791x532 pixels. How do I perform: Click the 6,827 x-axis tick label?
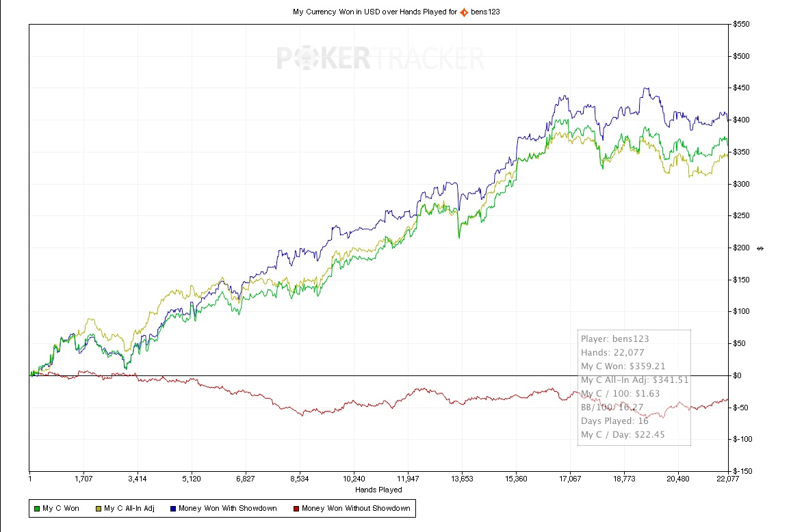pos(245,479)
